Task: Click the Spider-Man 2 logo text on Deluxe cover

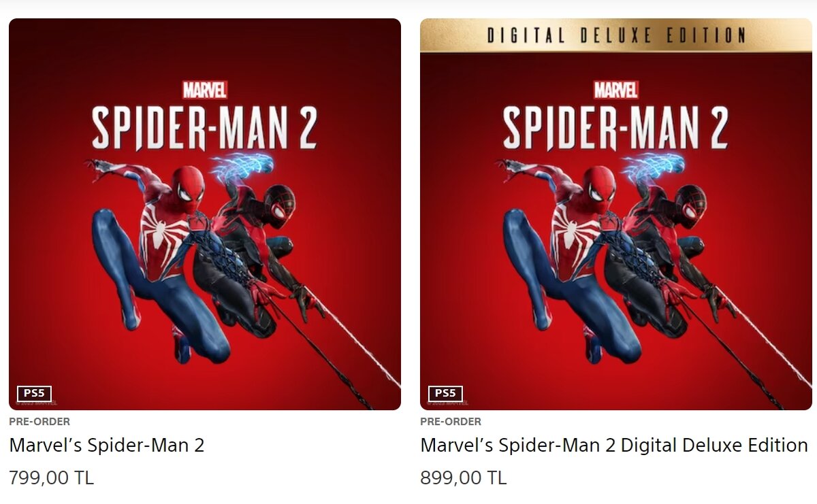Action: (615, 127)
